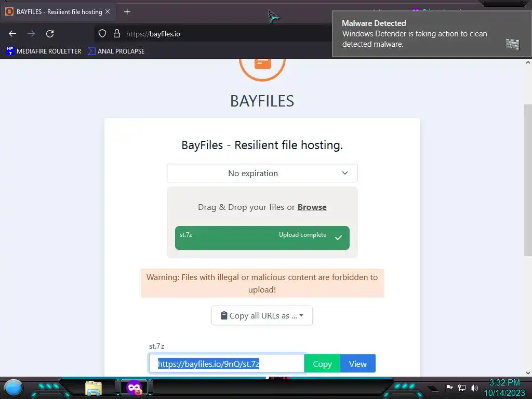Click the Windows Defender wall icon in notification

coord(513,44)
